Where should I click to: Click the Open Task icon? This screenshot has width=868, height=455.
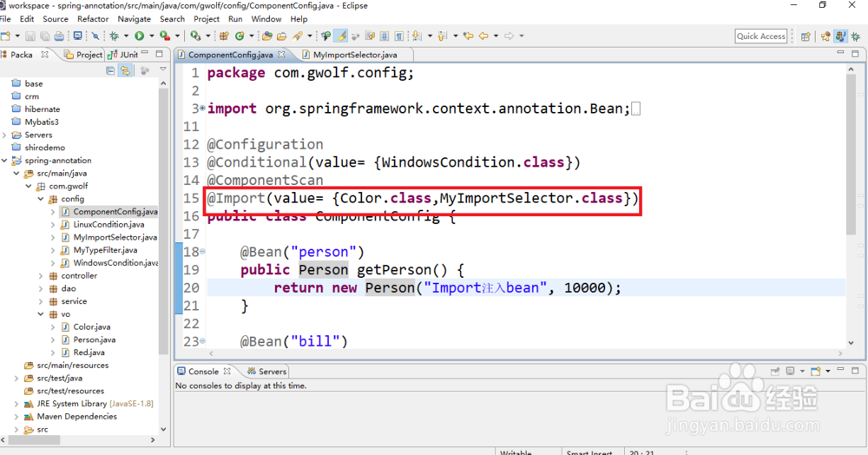pyautogui.click(x=281, y=36)
